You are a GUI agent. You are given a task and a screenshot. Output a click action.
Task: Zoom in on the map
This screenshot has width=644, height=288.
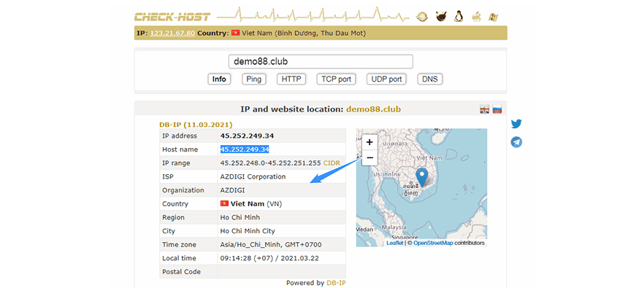[x=369, y=142]
